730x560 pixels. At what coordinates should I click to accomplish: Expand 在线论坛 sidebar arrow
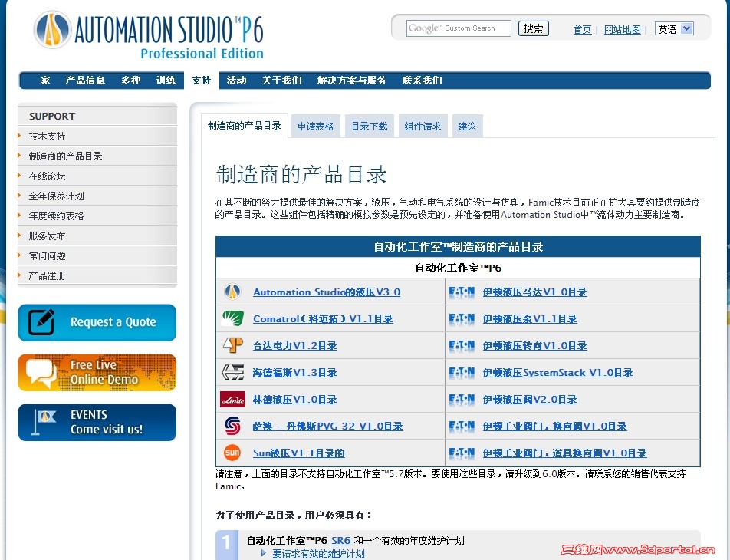19,176
